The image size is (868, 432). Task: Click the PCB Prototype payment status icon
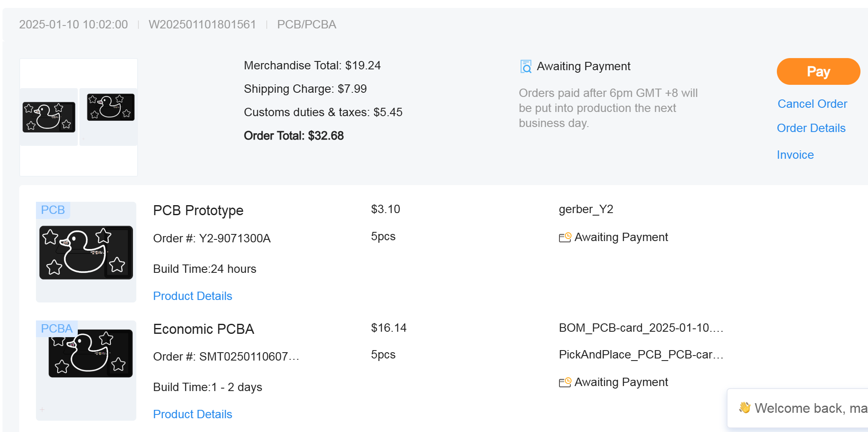tap(565, 237)
